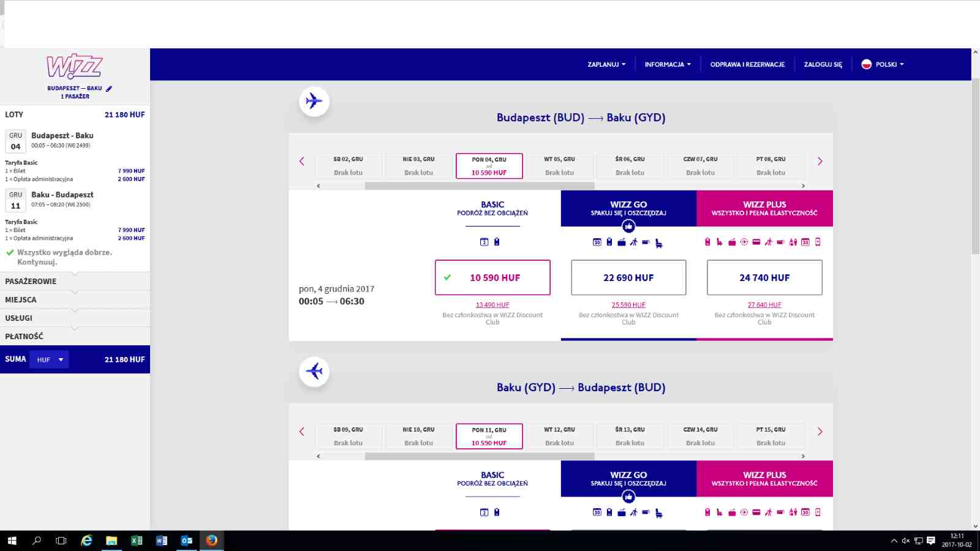Click the 25 590 HUF non-member price link
Image resolution: width=980 pixels, height=551 pixels.
click(628, 305)
